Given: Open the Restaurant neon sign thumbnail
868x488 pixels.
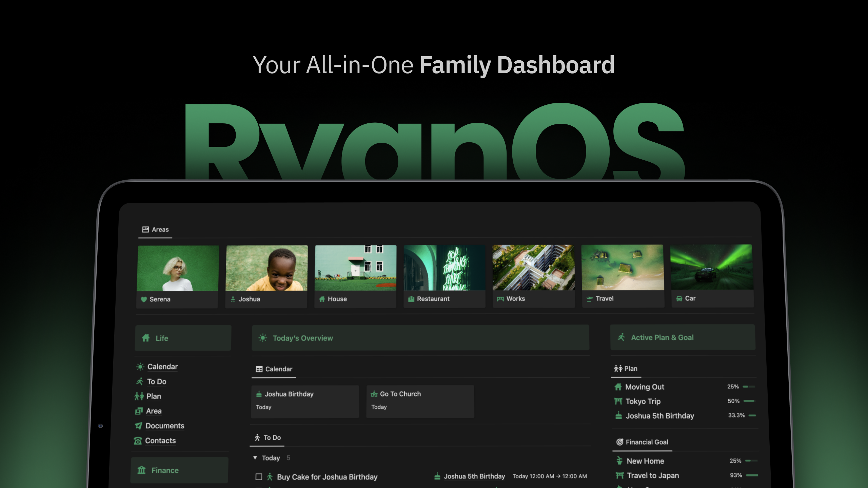Looking at the screenshot, I should pyautogui.click(x=445, y=268).
